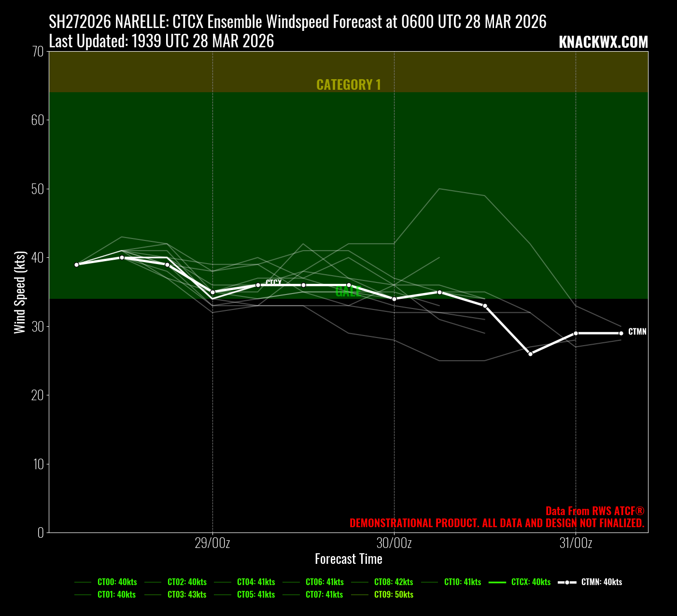Click the 30/00z time axis label
Screen dimensions: 677x616
394,543
